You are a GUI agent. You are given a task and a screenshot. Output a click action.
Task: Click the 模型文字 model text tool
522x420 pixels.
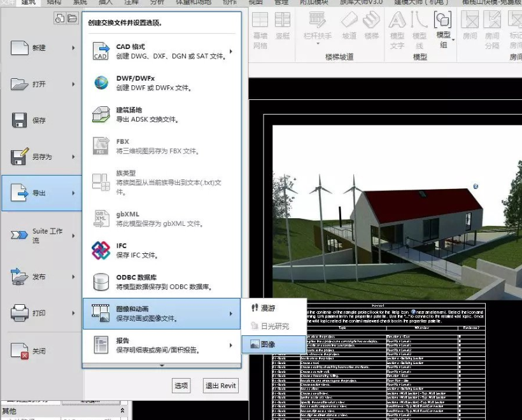tap(397, 31)
